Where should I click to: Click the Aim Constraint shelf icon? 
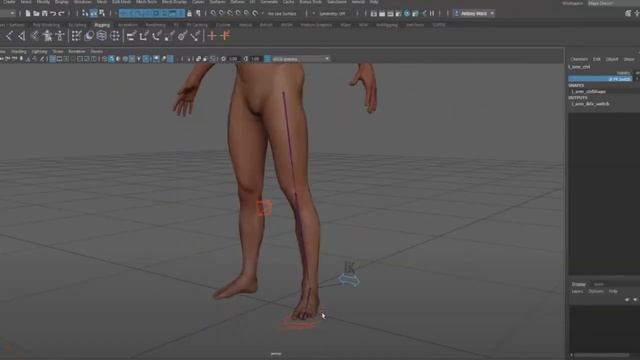pyautogui.click(x=182, y=36)
